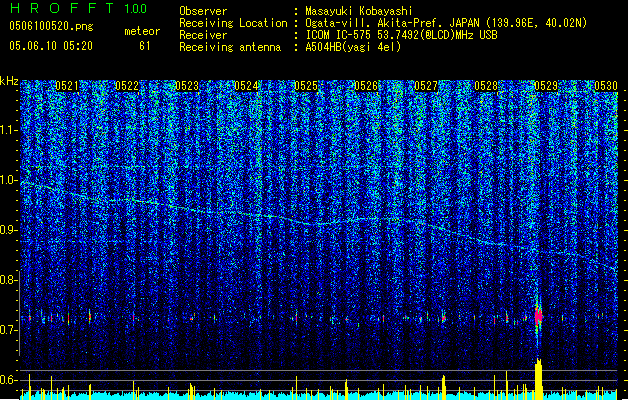
Task: Click the 0525 time marker
Action: [x=306, y=86]
